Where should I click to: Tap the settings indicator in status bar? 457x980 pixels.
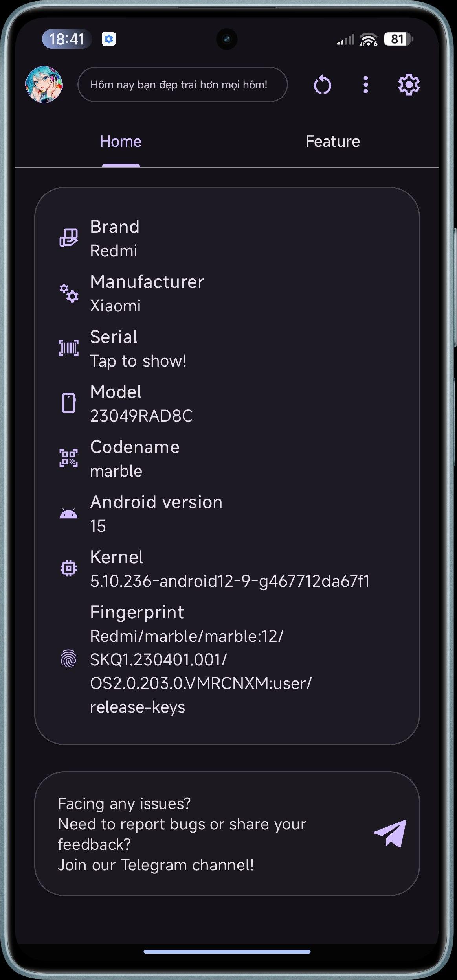tap(109, 39)
